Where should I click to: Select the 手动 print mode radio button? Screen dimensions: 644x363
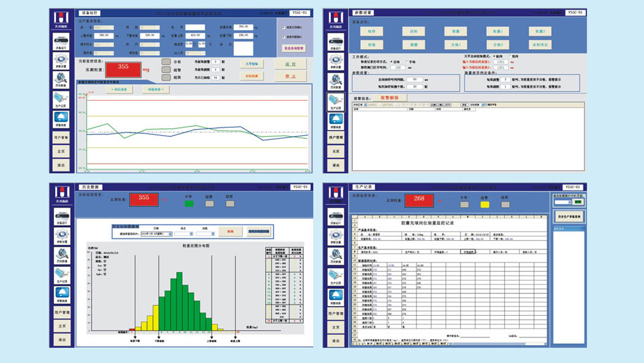pyautogui.click(x=407, y=61)
